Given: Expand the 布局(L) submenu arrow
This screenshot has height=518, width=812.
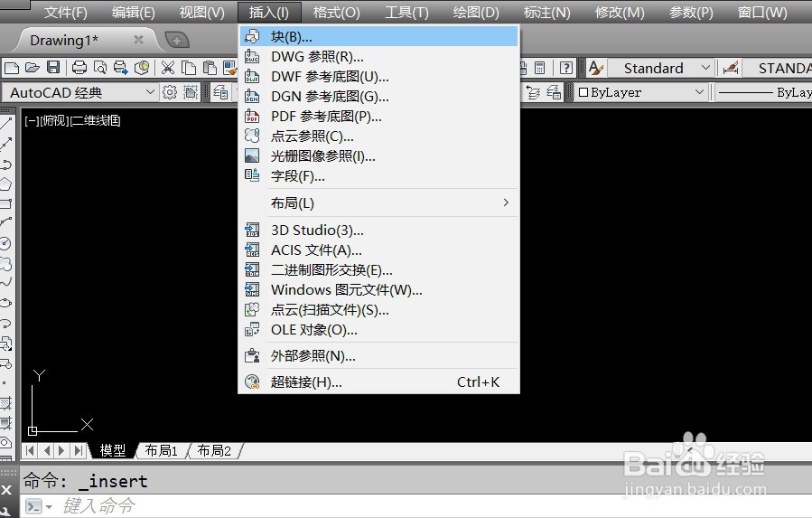Looking at the screenshot, I should 506,202.
